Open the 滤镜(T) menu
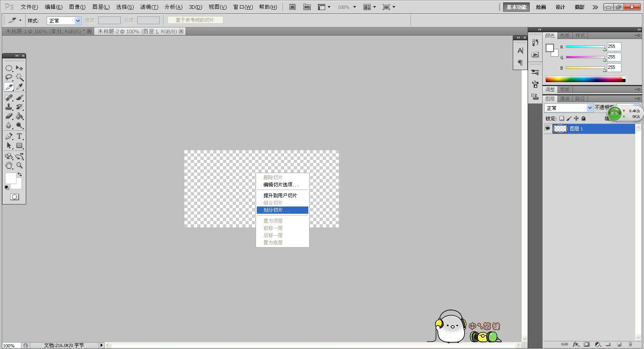The width and height of the screenshot is (644, 349). pyautogui.click(x=149, y=7)
